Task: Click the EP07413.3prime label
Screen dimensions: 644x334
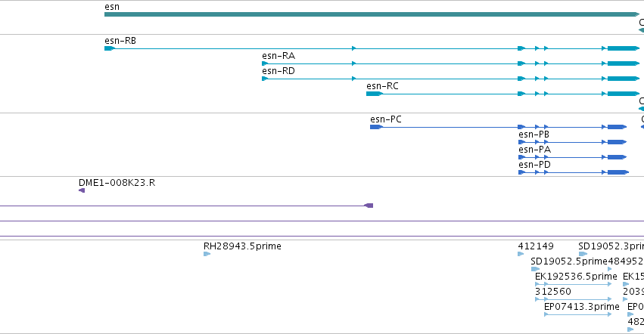Action: pos(582,307)
